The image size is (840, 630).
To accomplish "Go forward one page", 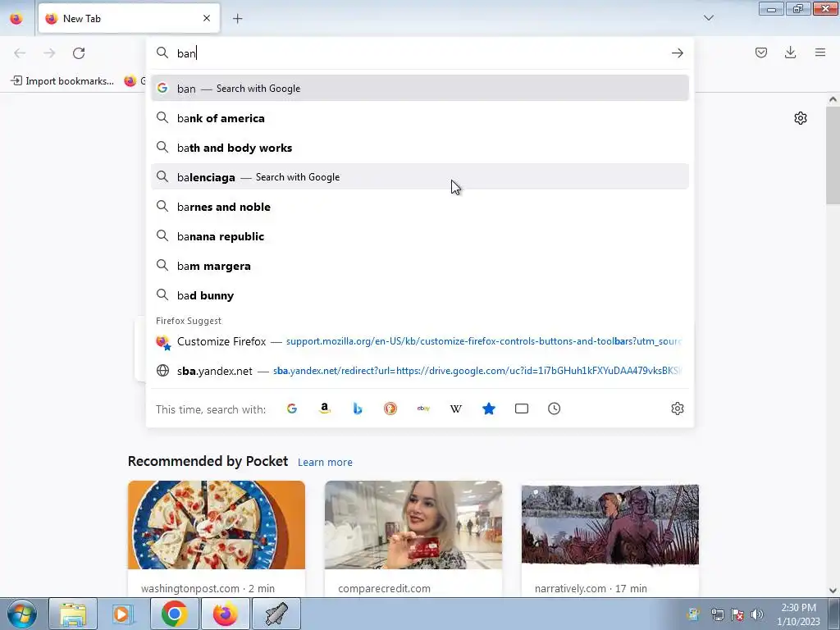I will 49,53.
